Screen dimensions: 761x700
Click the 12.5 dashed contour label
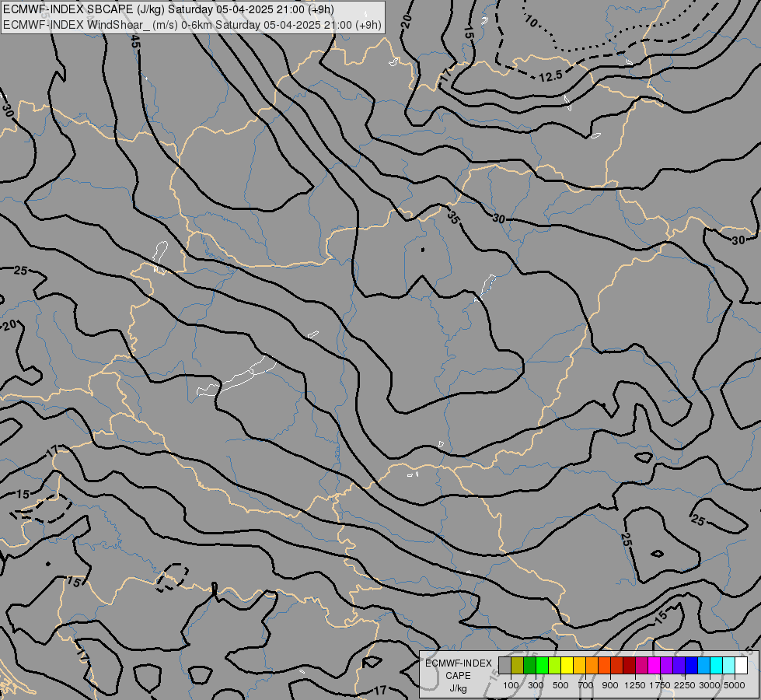551,76
